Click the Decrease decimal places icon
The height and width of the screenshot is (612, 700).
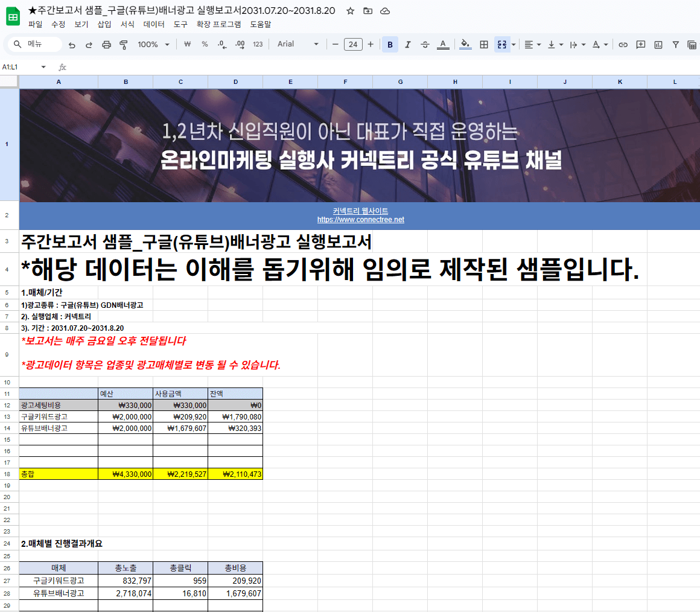[221, 44]
